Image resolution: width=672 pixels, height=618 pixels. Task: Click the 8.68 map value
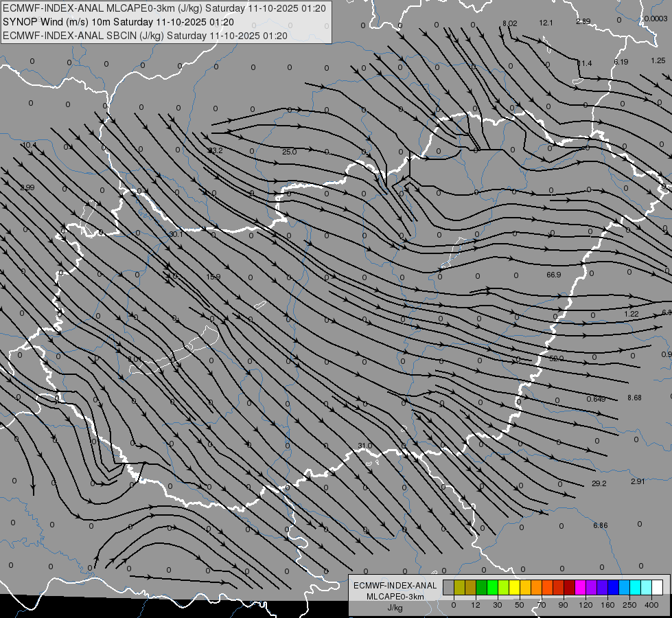(634, 398)
